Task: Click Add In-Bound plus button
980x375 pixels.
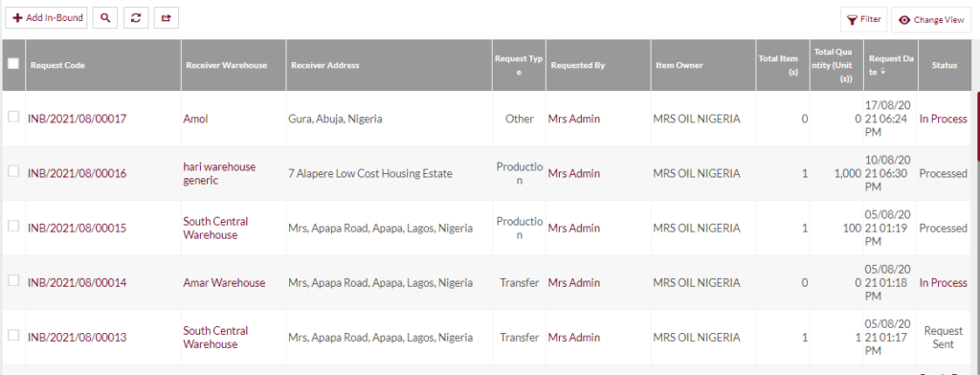Action: point(47,18)
